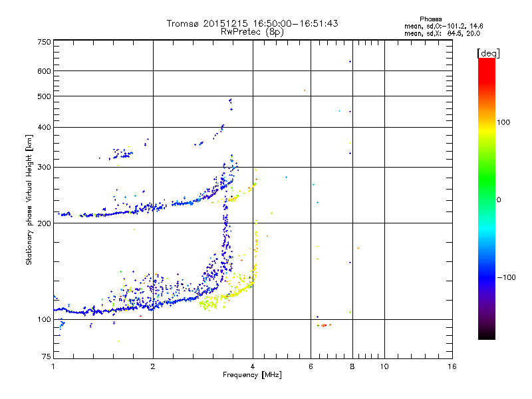
Task: Click the plot title 'Tromsø 20151215 16:50:00-16:51:43'
Action: 252,23
